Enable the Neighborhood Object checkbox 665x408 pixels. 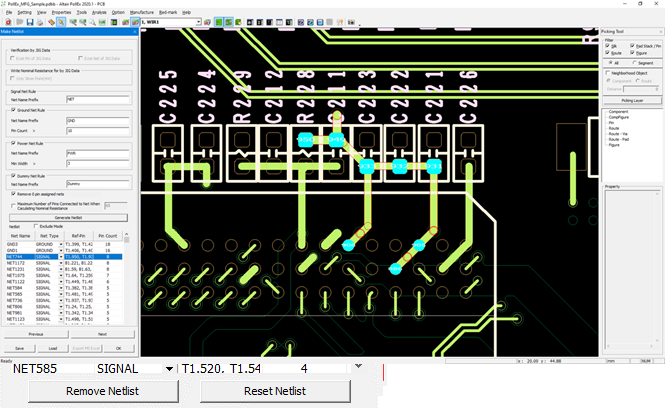[x=607, y=72]
